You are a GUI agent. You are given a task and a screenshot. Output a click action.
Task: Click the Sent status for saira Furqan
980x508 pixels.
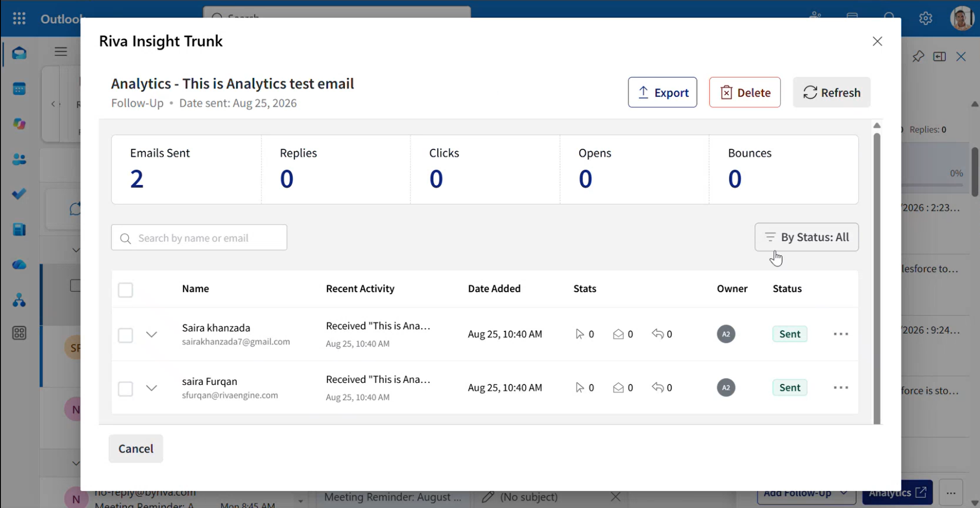pyautogui.click(x=789, y=387)
